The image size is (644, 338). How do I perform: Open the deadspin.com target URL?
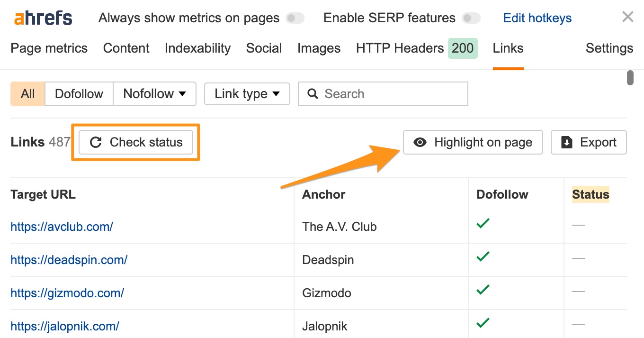pos(69,260)
